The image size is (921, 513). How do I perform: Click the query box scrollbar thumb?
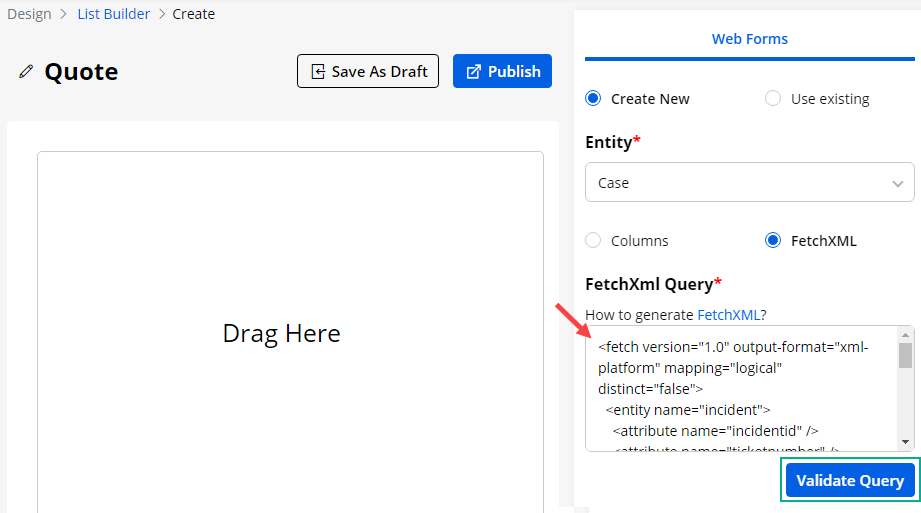coord(904,356)
